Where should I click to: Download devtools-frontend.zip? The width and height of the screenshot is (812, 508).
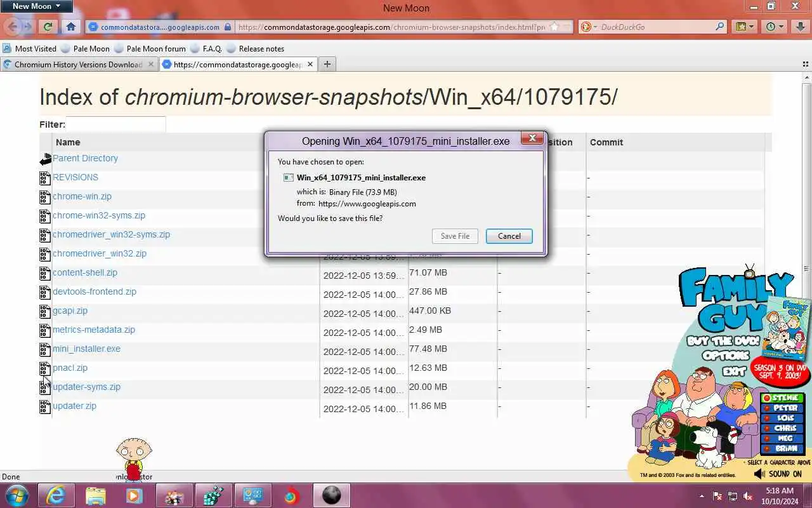coord(95,291)
